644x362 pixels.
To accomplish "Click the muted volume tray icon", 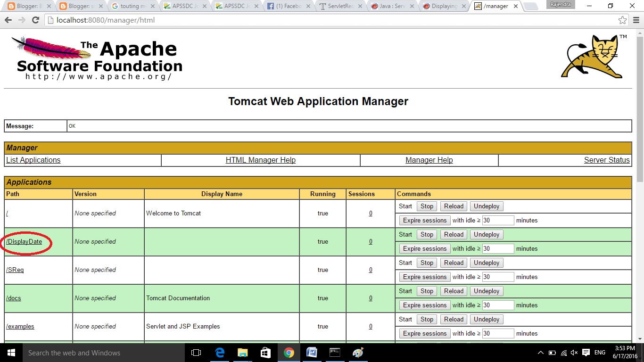I will coord(574,353).
